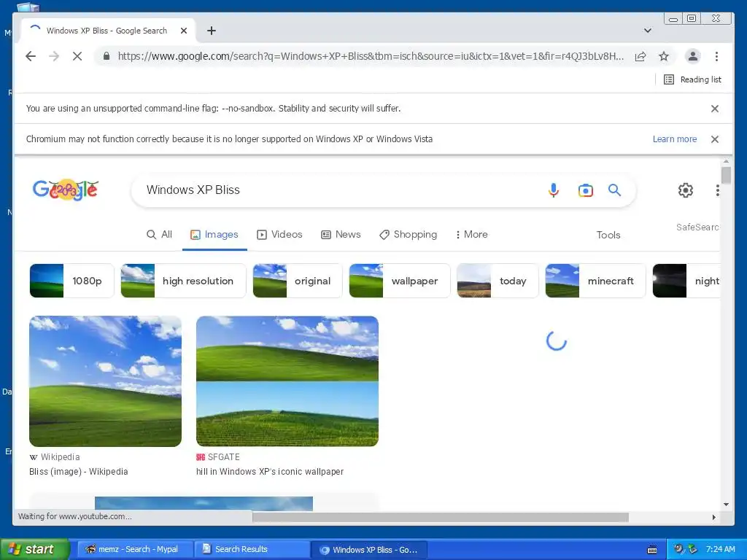Filter by the 1080p chip
This screenshot has width=747, height=560.
[x=72, y=281]
